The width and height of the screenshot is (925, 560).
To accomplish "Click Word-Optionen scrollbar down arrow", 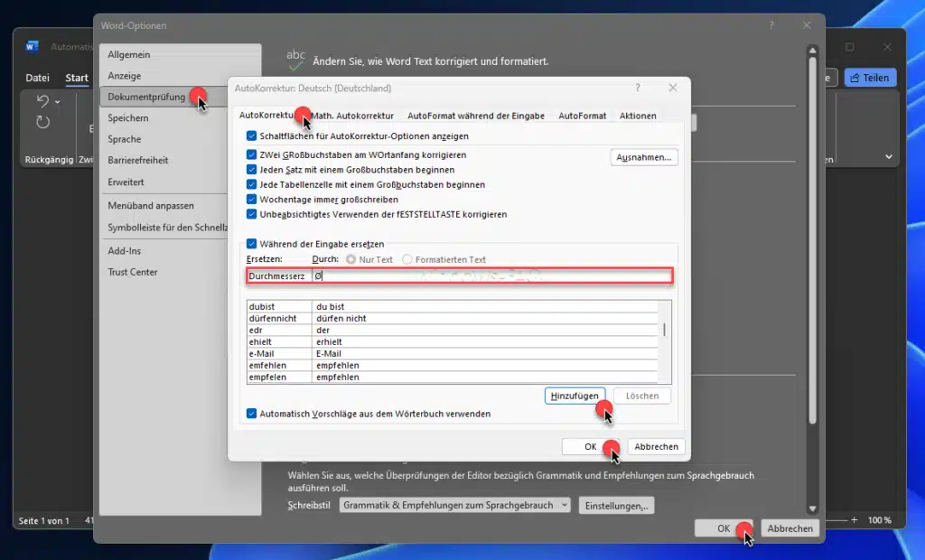I will click(812, 509).
